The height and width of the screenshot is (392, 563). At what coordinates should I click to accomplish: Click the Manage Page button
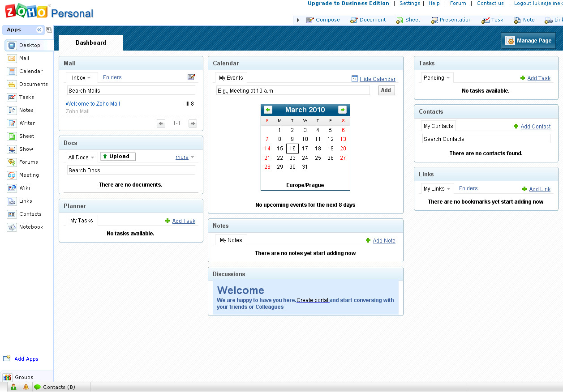529,41
